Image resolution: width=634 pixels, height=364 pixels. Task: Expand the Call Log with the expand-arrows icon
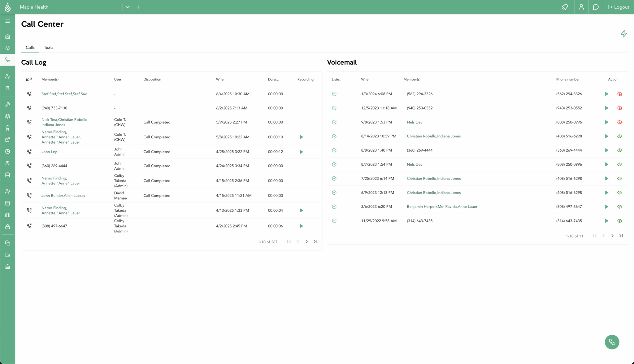(x=29, y=79)
